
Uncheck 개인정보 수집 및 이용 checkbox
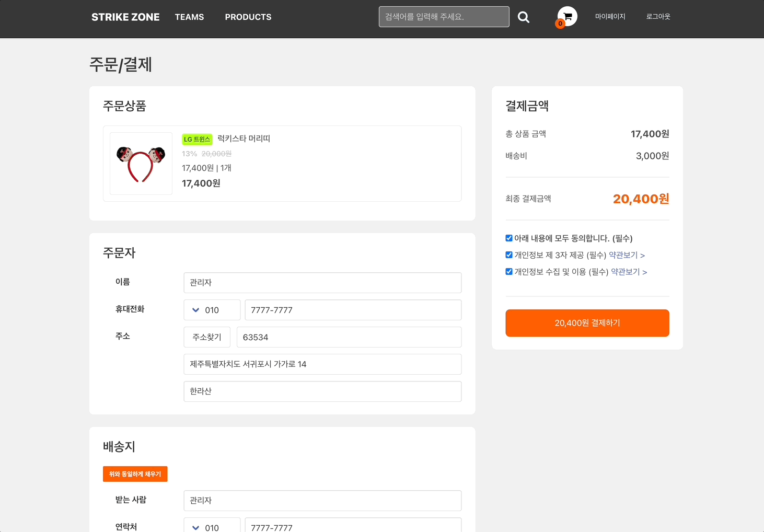click(x=509, y=272)
